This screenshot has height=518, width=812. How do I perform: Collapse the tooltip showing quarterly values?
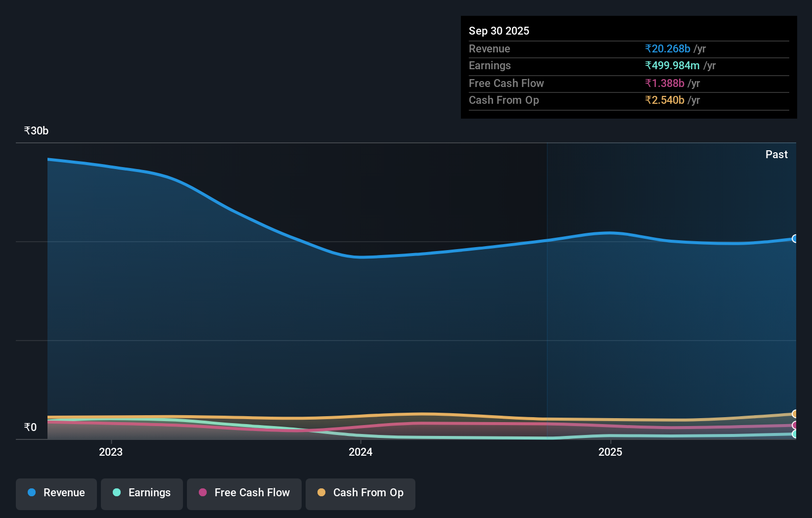(x=629, y=67)
